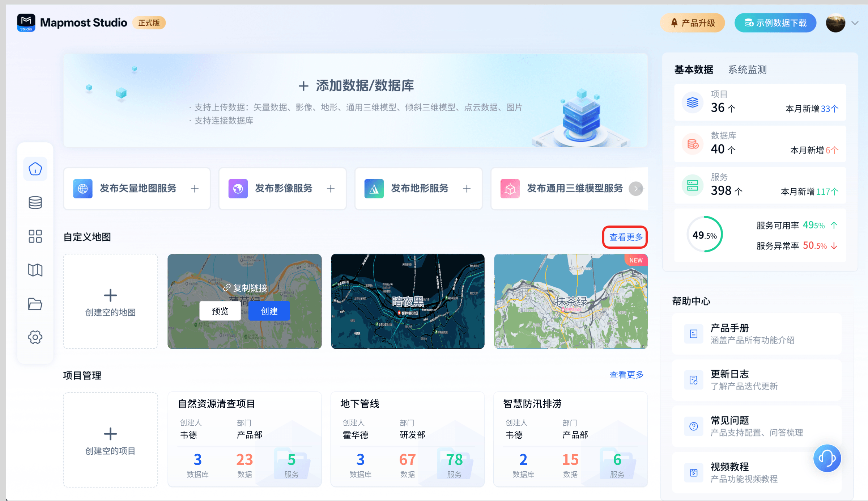Click the plus on 发布矢量地图服务 card
The height and width of the screenshot is (501, 868).
coord(195,189)
